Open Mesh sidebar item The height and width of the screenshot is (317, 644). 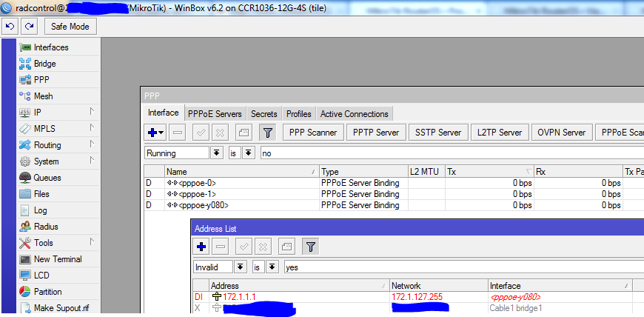[x=58, y=96]
